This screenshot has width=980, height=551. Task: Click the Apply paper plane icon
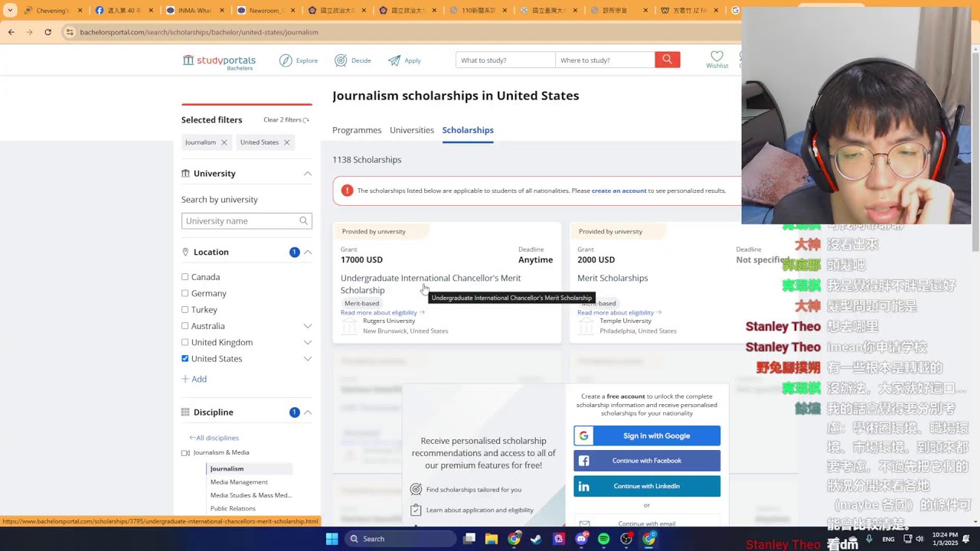click(394, 60)
